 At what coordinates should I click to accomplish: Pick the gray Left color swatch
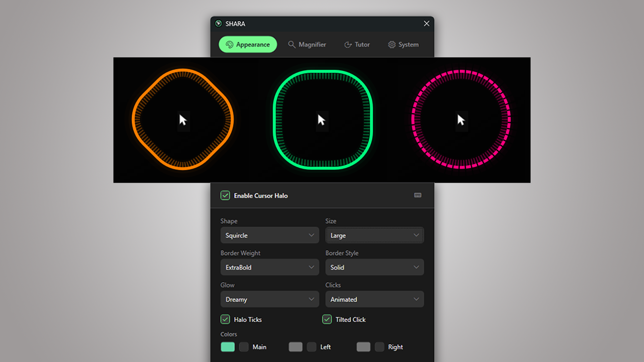click(x=295, y=347)
